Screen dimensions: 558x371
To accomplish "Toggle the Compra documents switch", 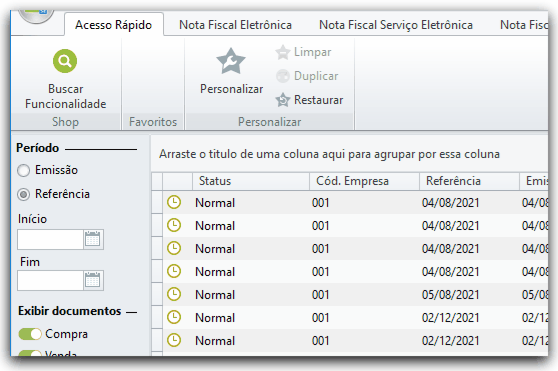I will click(x=30, y=334).
